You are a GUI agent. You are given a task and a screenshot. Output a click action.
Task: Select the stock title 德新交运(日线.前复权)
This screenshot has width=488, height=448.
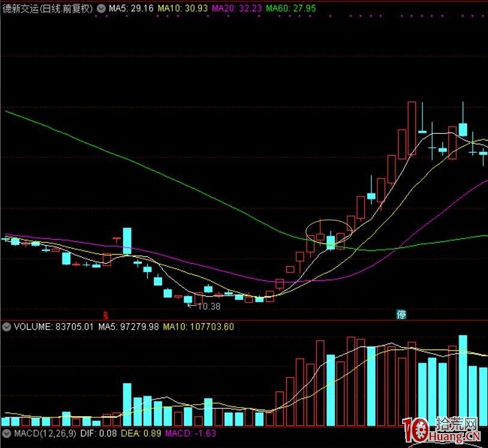(x=47, y=8)
